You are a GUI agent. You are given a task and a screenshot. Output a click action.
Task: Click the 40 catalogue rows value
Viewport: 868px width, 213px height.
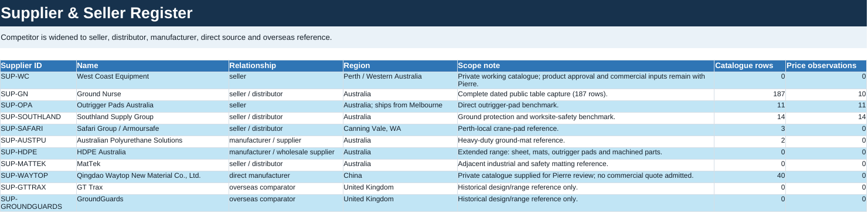click(x=750, y=177)
